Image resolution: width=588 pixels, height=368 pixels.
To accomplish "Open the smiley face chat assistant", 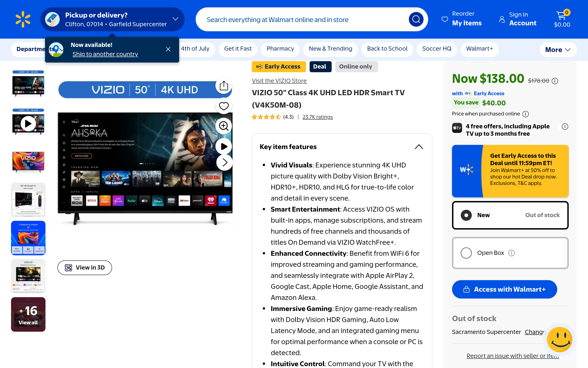I will 559,339.
